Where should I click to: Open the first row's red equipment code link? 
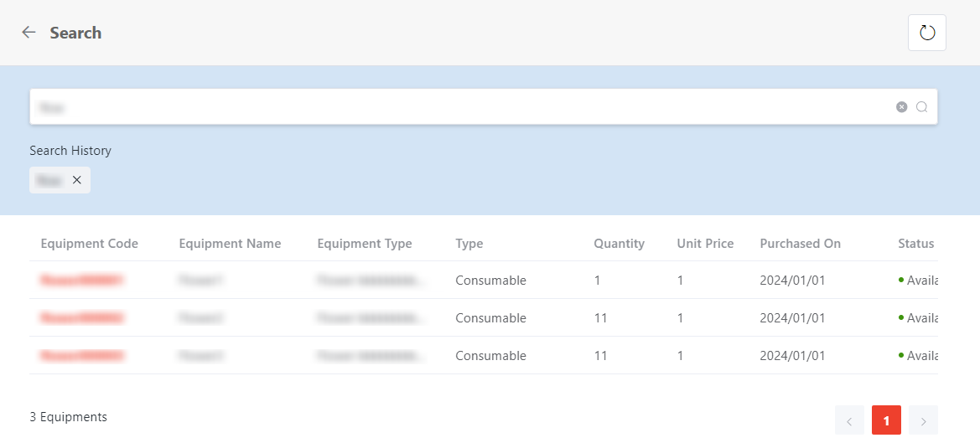click(82, 281)
